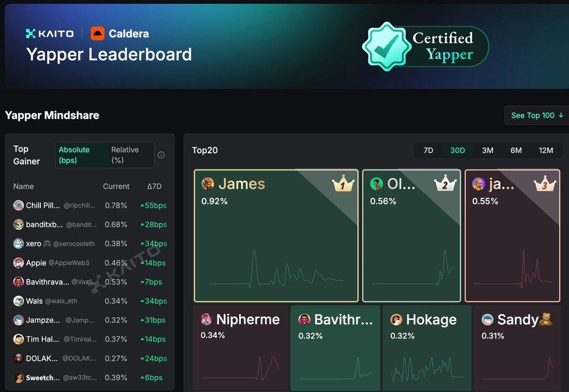Select the 30D time range tab
This screenshot has width=569, height=392.
tap(458, 151)
